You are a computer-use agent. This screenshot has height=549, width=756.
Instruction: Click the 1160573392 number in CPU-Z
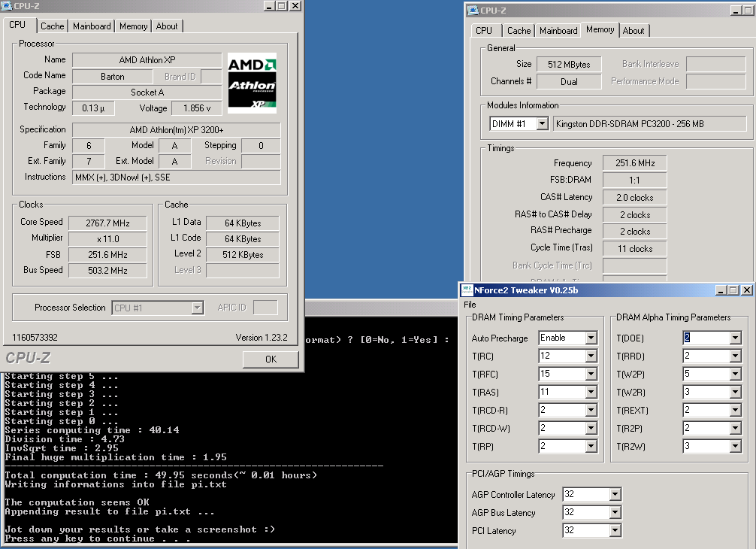(x=35, y=337)
